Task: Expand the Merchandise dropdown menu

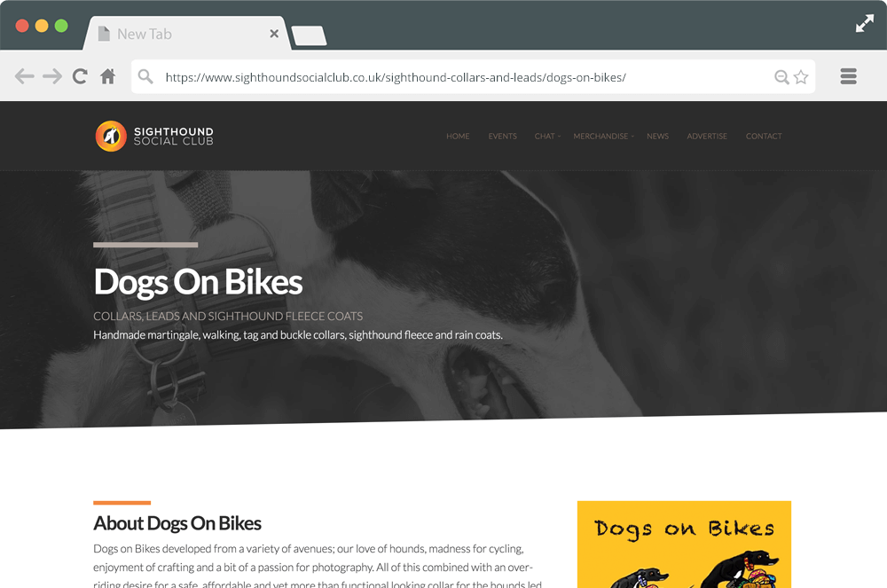Action: 603,137
